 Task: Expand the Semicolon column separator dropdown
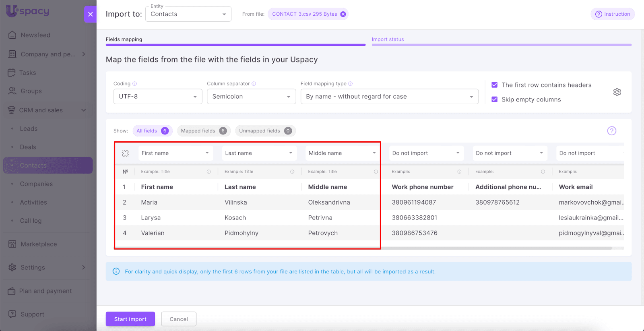click(251, 97)
